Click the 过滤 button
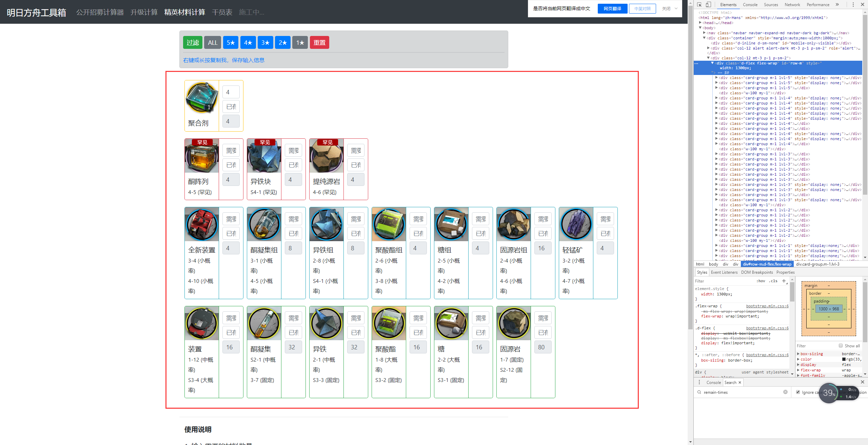The image size is (868, 445). click(x=192, y=43)
